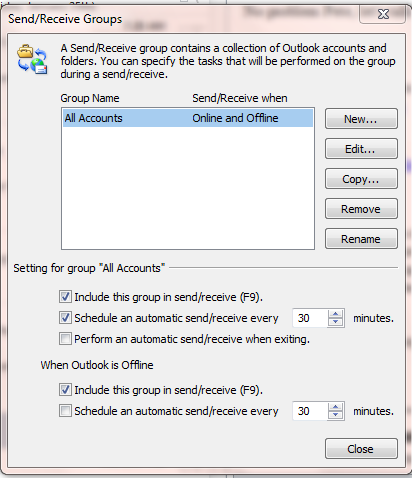Click the New... button
The height and width of the screenshot is (478, 412).
361,119
